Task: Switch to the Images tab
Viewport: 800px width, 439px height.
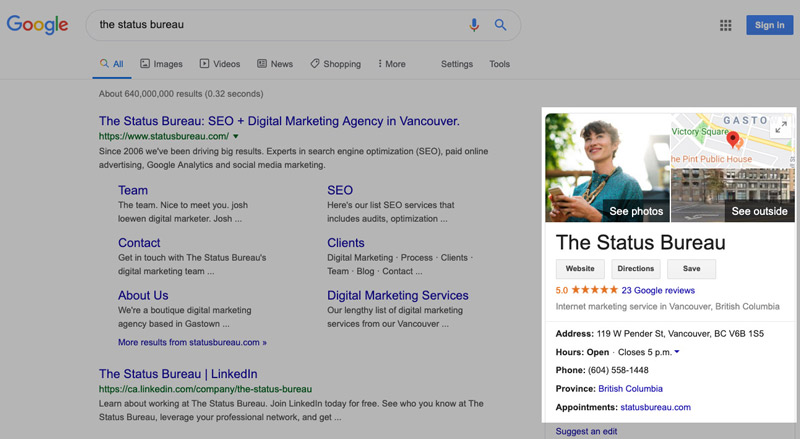Action: click(161, 64)
